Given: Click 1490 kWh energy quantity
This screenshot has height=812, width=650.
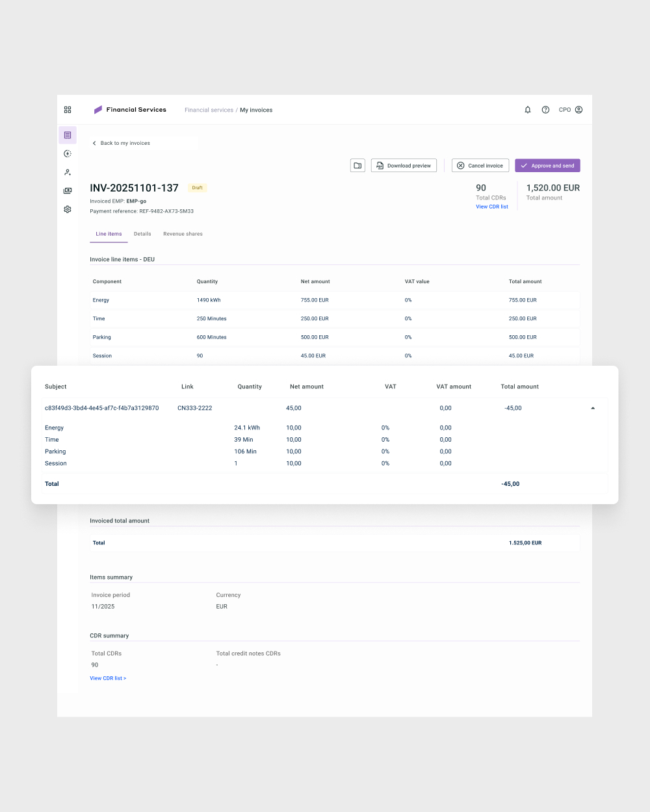Looking at the screenshot, I should (x=209, y=300).
